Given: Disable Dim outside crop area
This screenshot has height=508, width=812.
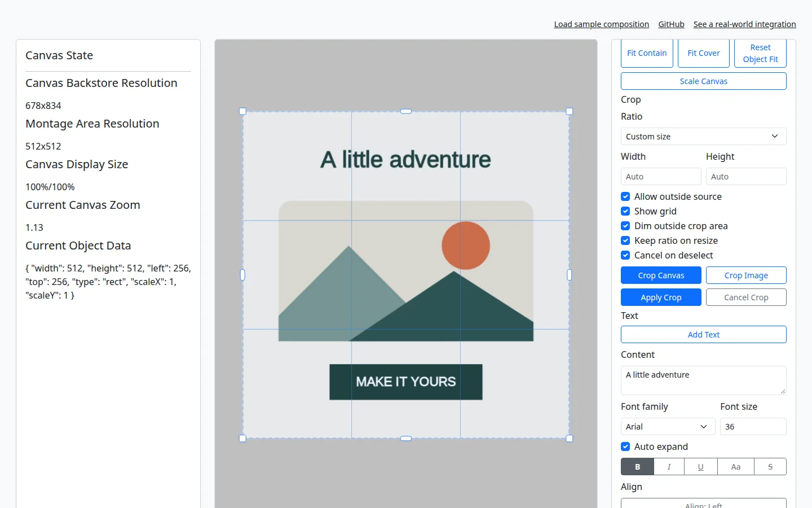Looking at the screenshot, I should 625,226.
